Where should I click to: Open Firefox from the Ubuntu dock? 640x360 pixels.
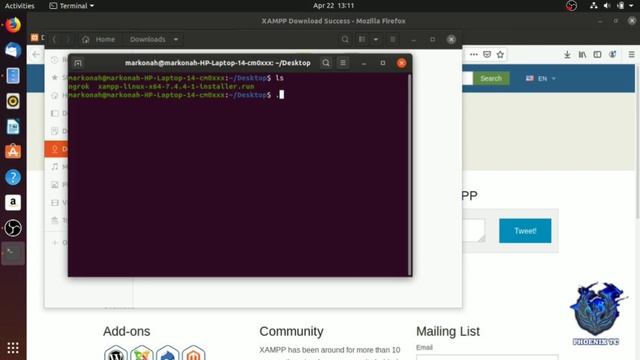(13, 25)
